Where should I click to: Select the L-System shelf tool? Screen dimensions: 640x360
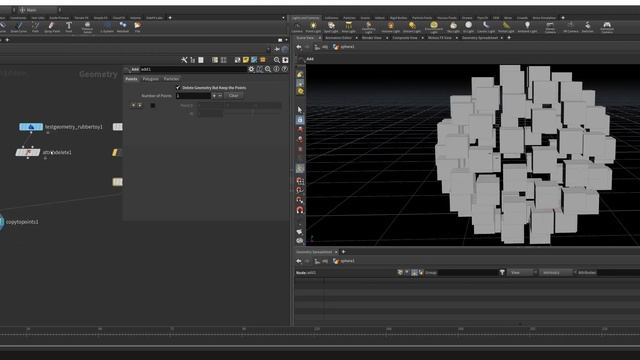click(x=107, y=27)
